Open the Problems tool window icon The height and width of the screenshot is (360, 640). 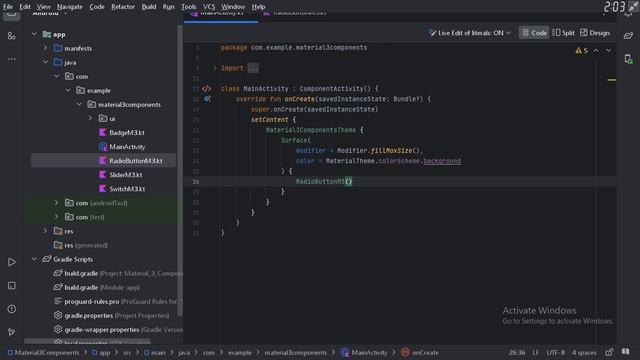[x=11, y=309]
